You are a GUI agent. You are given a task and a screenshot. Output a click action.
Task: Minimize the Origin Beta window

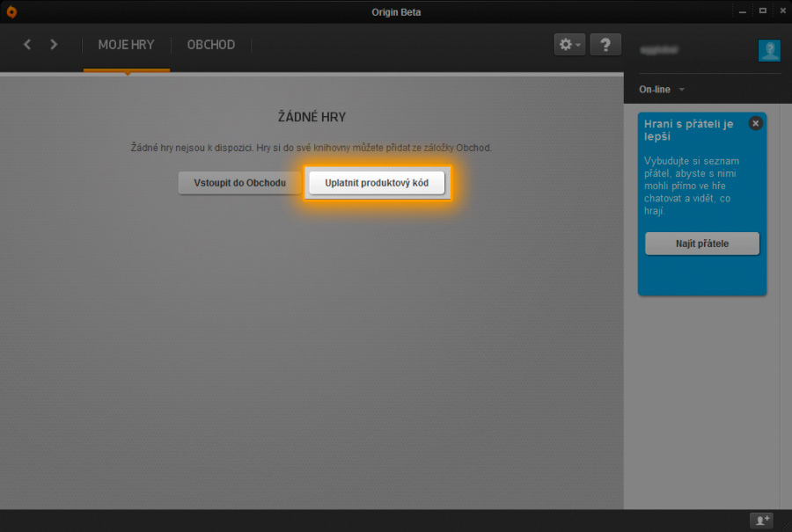(x=743, y=11)
